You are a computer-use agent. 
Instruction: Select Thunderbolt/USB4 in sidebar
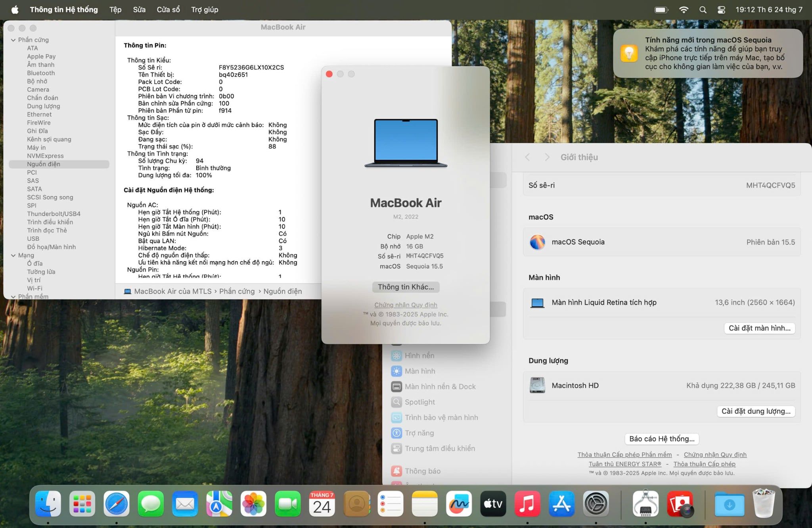[54, 214]
